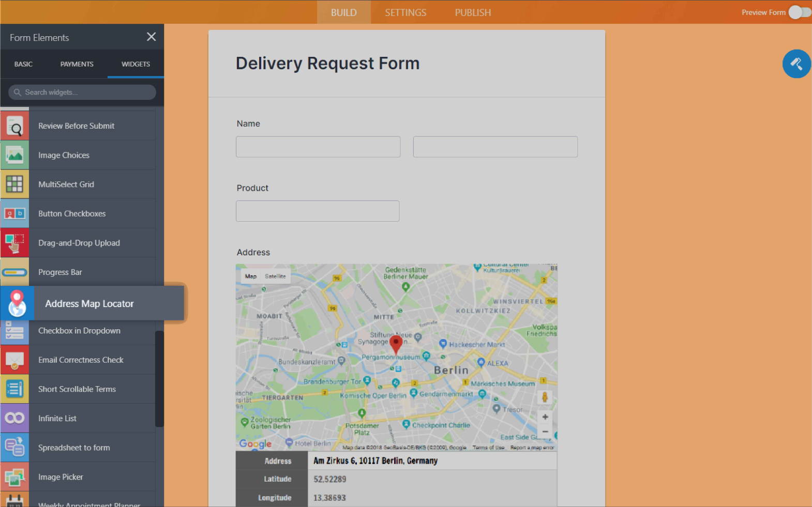This screenshot has height=507, width=812.
Task: Add the Checkbox in Dropdown widget
Action: (x=79, y=331)
